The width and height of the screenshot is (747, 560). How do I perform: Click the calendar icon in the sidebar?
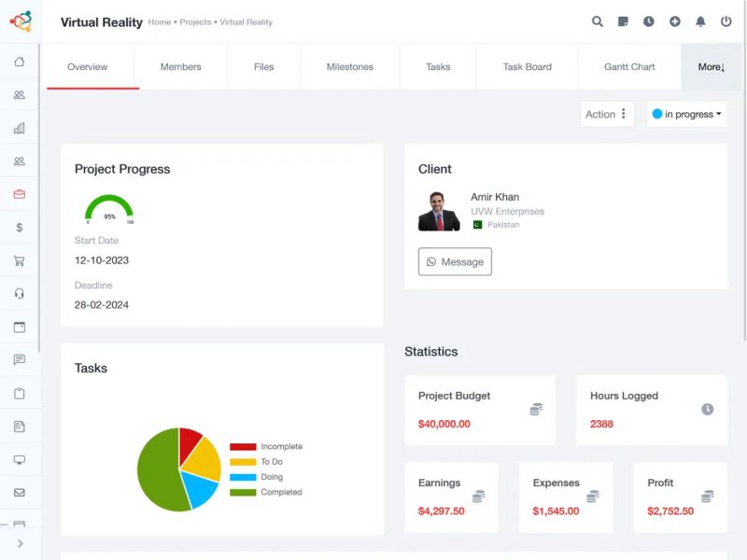pos(20,327)
